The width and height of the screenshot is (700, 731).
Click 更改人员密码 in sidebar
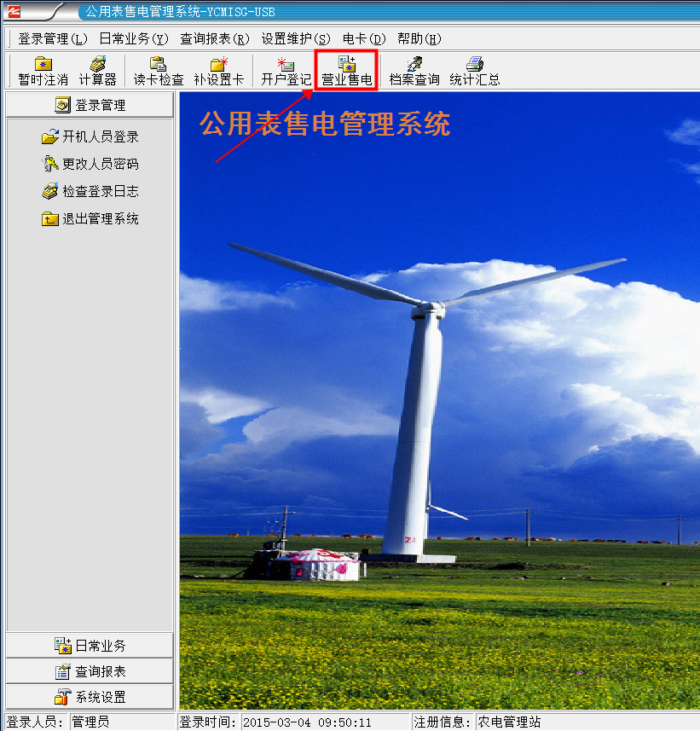[90, 164]
